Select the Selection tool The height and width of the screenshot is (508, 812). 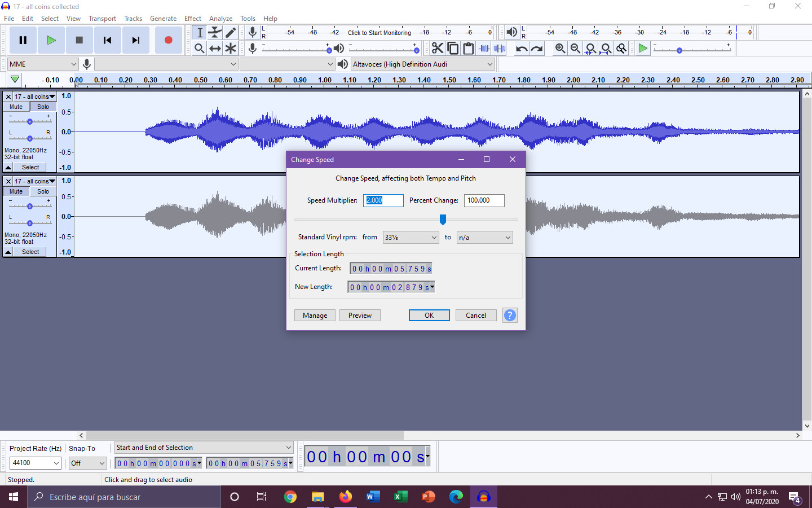point(199,33)
